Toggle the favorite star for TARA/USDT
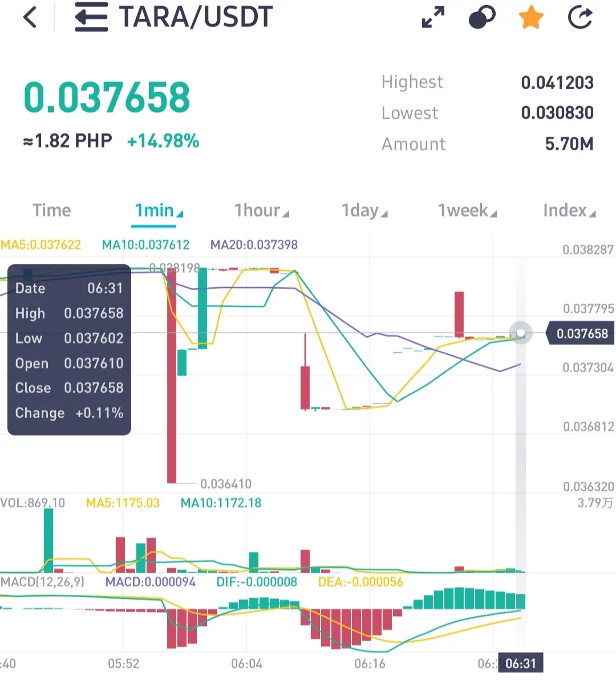Screen dimensions: 616x685 pos(531,17)
